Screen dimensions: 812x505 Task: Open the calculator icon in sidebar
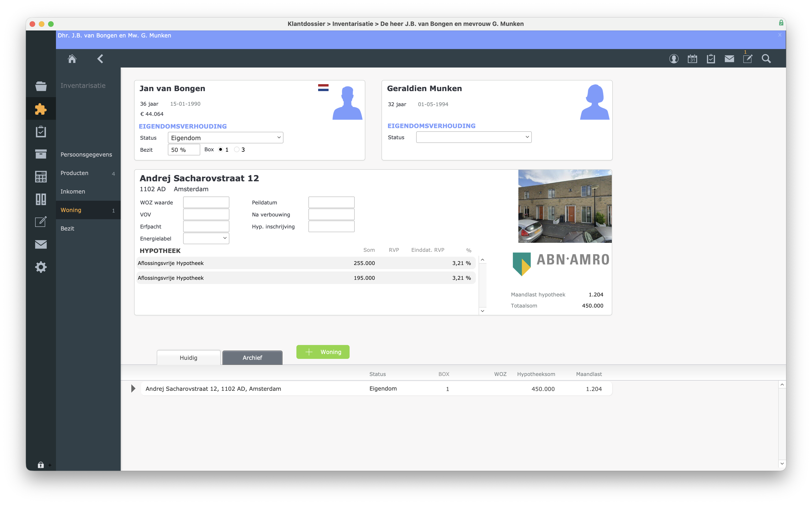tap(41, 177)
